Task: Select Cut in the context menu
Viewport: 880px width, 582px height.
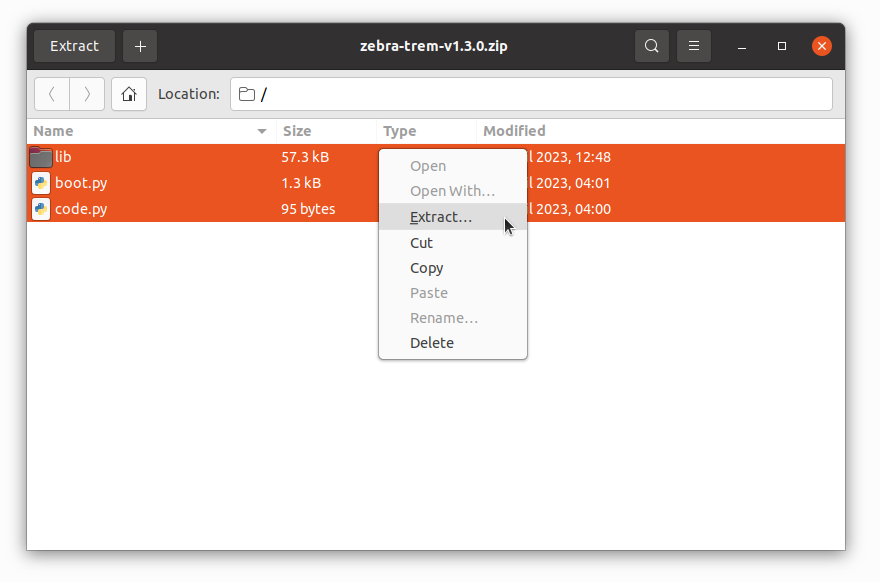Action: [x=422, y=243]
